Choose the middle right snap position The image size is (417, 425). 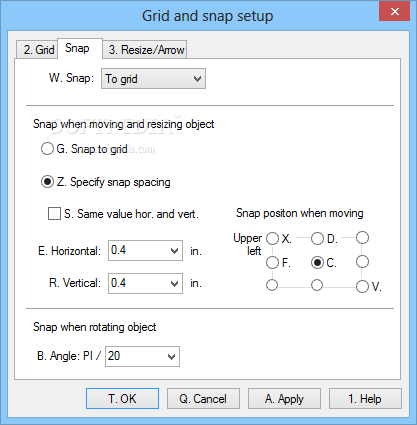pos(362,262)
